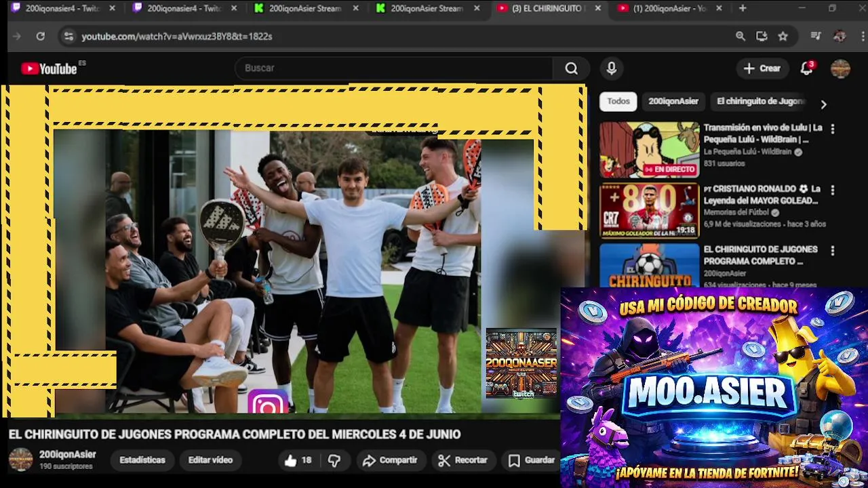The width and height of the screenshot is (868, 488).
Task: Activate voice search microphone
Action: click(612, 68)
